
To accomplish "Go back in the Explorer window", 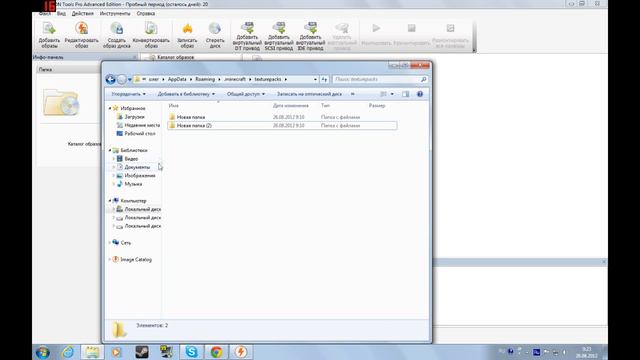I will click(x=110, y=79).
